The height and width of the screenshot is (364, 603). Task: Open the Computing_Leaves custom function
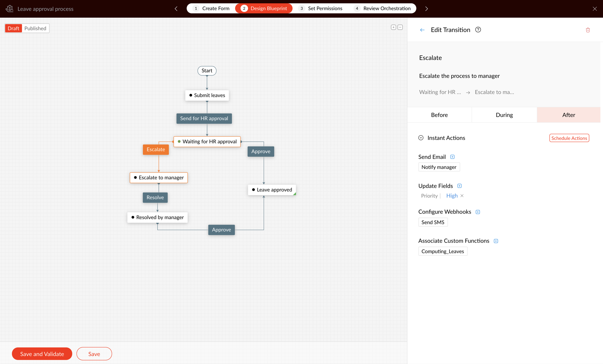(x=443, y=251)
